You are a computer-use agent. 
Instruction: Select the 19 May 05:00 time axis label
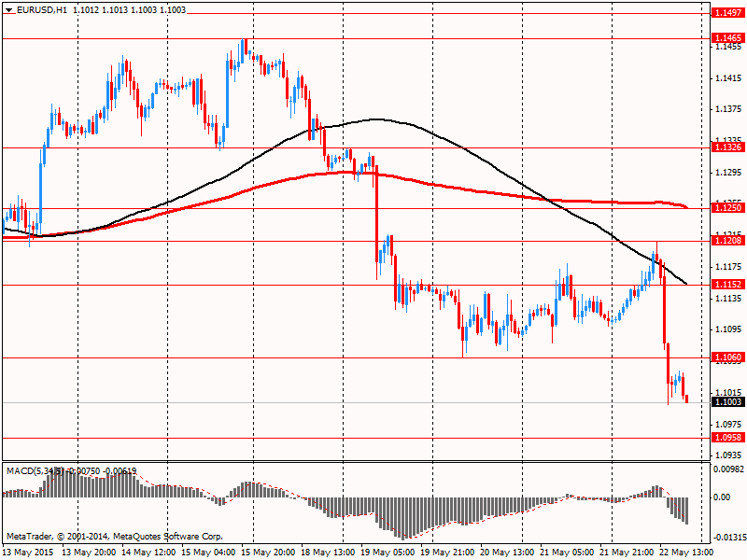[x=388, y=553]
